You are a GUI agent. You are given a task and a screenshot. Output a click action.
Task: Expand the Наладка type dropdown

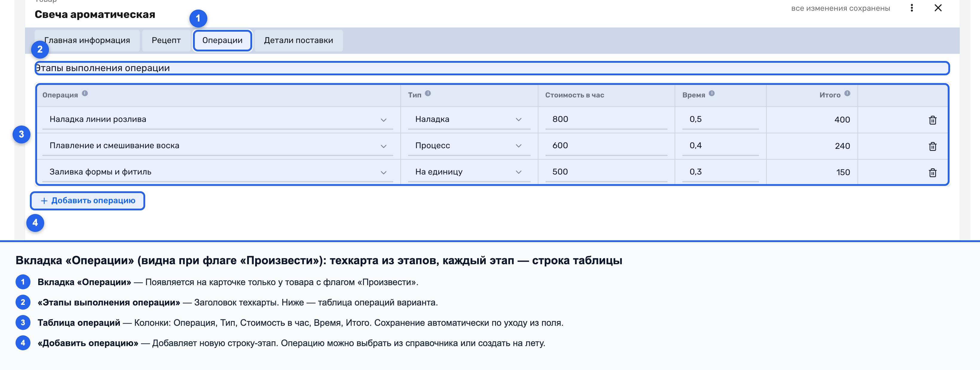pos(469,120)
